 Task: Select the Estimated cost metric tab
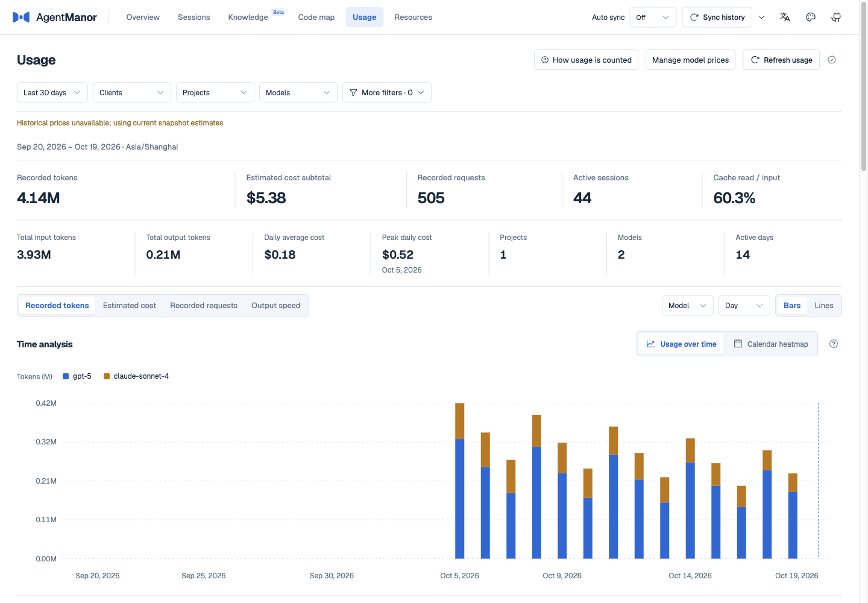click(x=130, y=306)
